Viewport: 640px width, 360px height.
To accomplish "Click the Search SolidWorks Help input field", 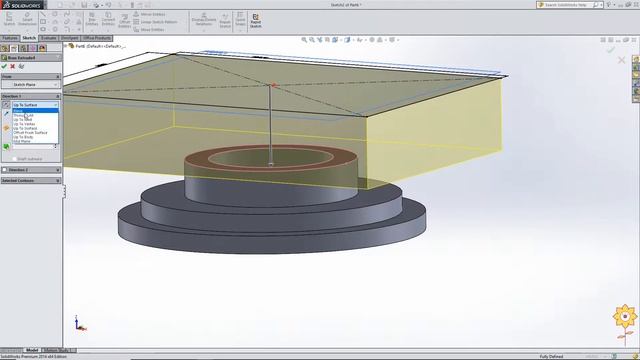I will pyautogui.click(x=568, y=5).
